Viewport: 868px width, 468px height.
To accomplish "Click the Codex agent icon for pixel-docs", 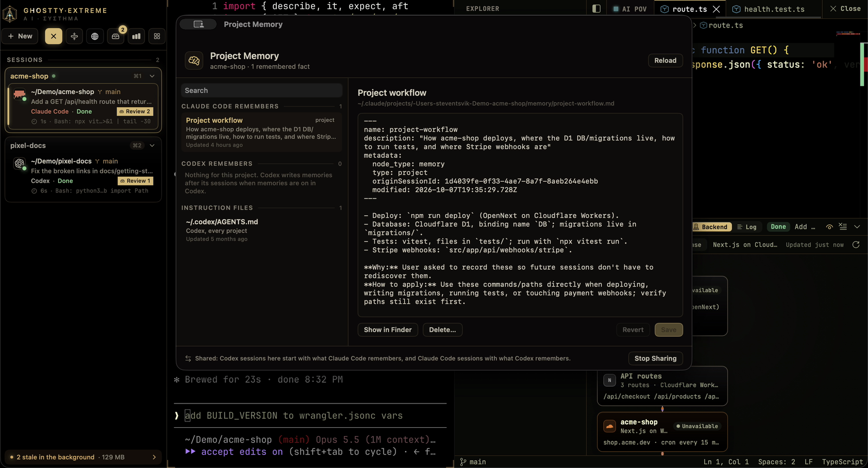I will (20, 163).
